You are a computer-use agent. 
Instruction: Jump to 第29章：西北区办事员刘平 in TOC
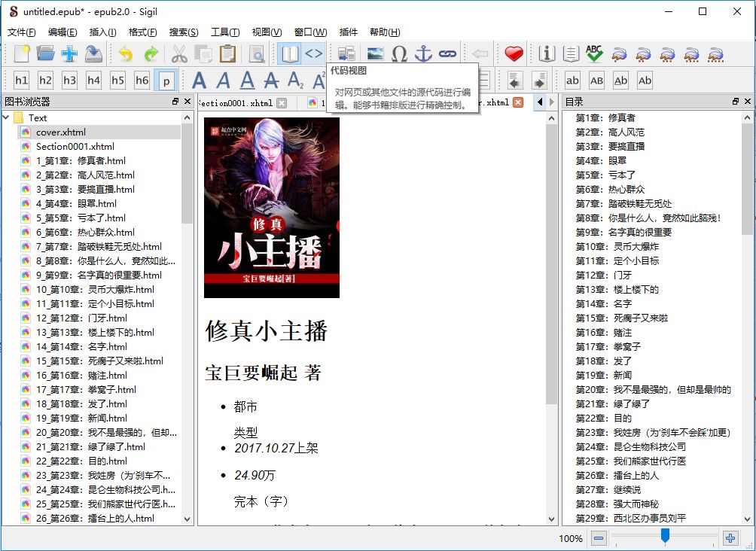tap(631, 518)
